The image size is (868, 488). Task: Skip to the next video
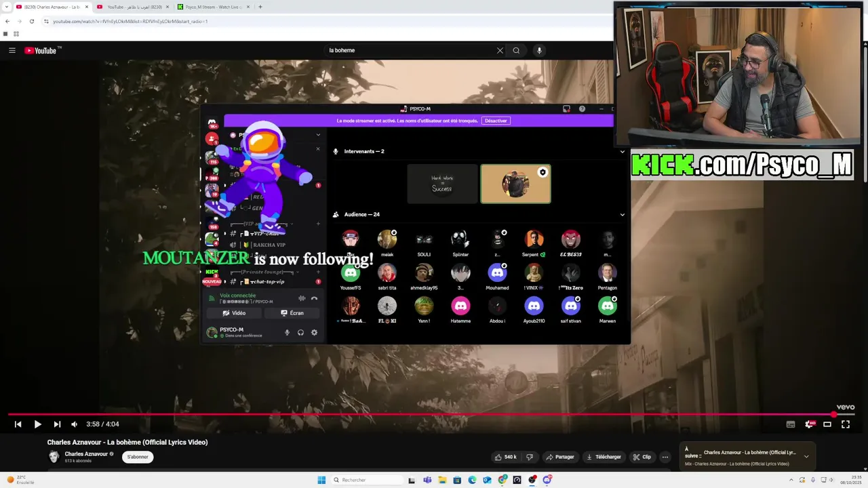tap(57, 424)
